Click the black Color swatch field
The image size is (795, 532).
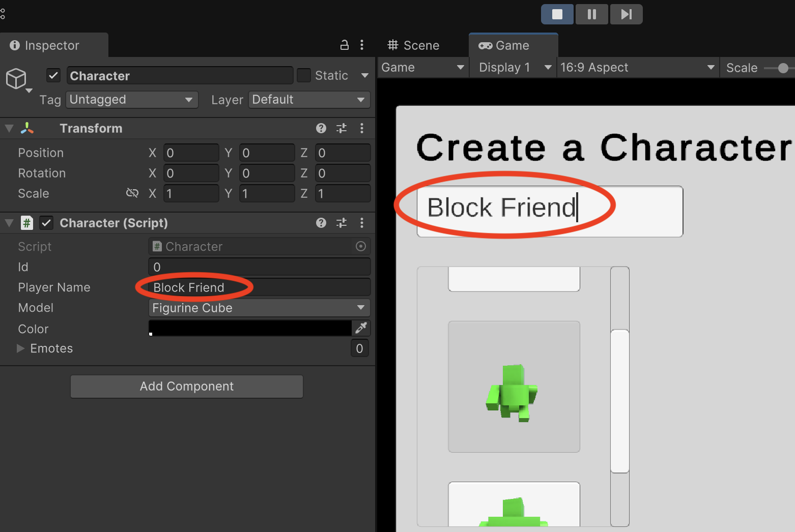[250, 328]
